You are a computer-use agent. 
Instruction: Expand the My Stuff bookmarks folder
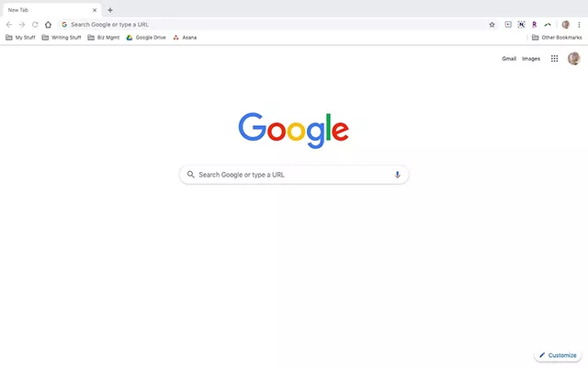pos(20,38)
